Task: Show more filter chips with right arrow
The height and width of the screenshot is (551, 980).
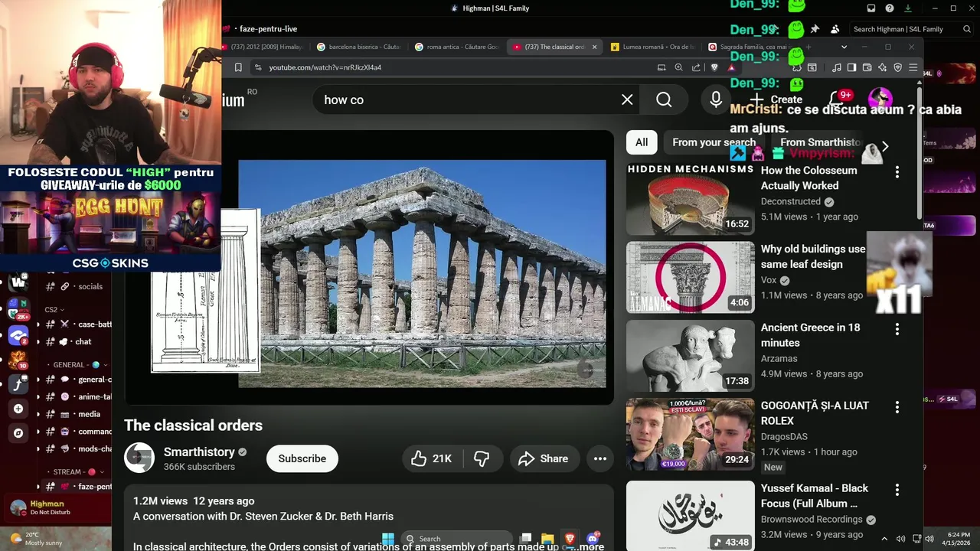Action: (885, 146)
